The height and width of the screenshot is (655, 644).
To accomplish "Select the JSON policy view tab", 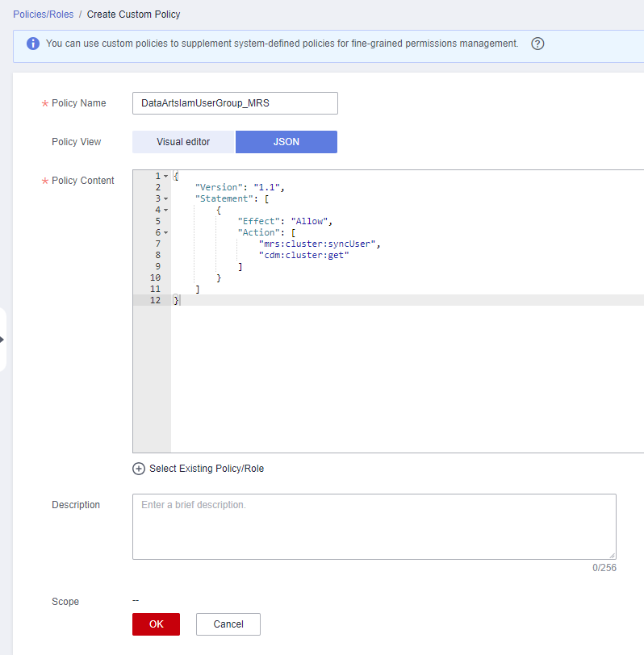I will (x=286, y=142).
